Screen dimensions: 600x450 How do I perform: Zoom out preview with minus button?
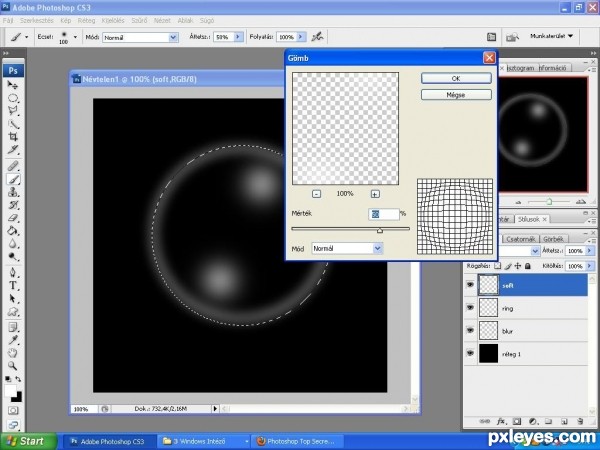tap(316, 194)
